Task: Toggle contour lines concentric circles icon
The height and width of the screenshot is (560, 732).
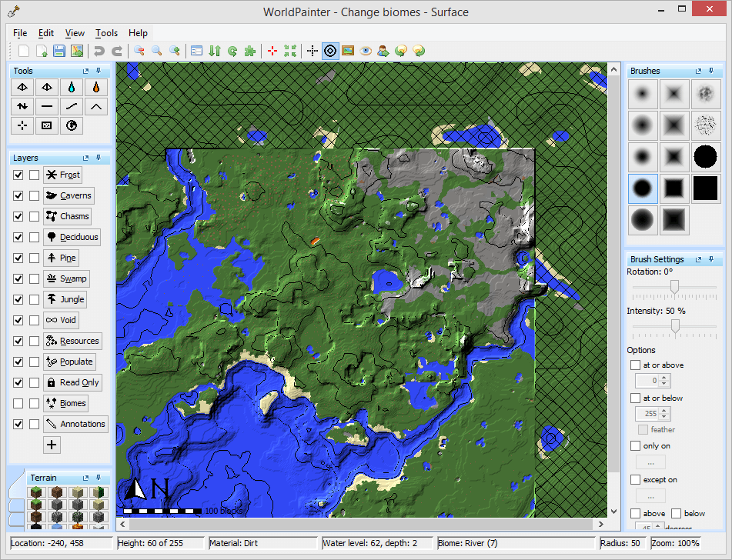Action: (x=330, y=51)
